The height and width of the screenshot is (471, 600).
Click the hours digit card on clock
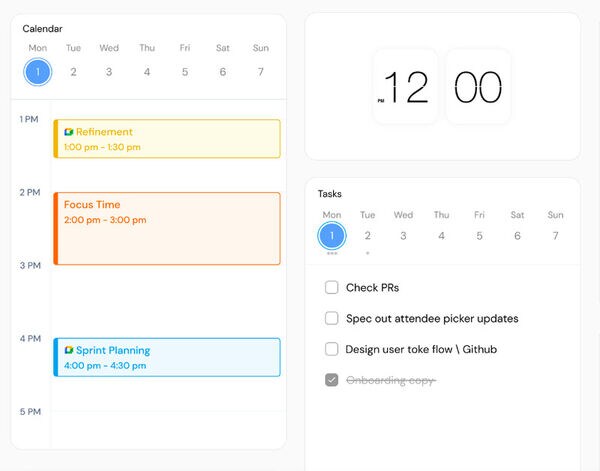pyautogui.click(x=405, y=88)
